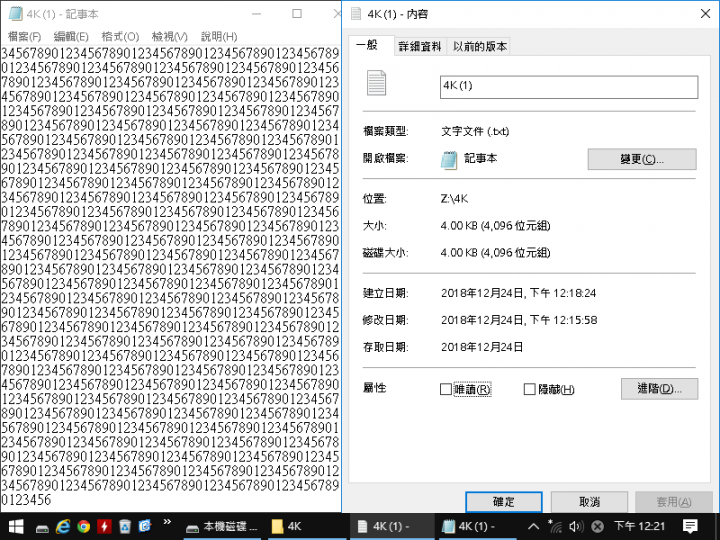The width and height of the screenshot is (720, 540).
Task: Open the network Wi-Fi tray icon
Action: point(555,526)
